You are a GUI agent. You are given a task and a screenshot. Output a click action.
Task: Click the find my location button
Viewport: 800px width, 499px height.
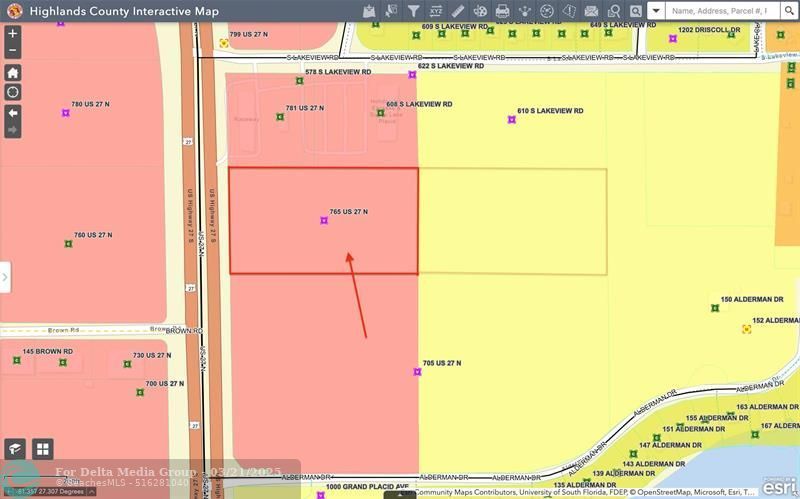point(13,92)
